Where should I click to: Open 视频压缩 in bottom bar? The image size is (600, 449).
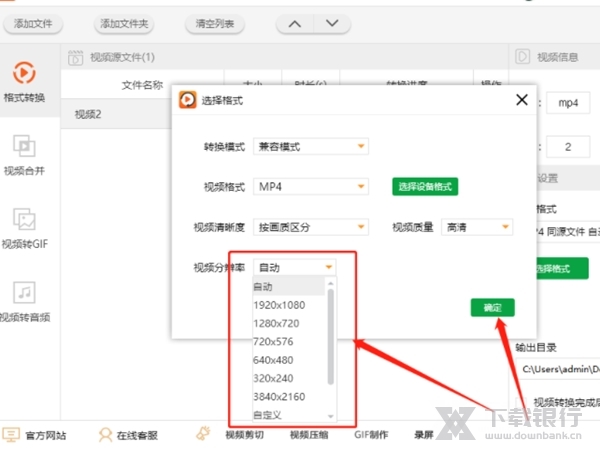pyautogui.click(x=309, y=435)
